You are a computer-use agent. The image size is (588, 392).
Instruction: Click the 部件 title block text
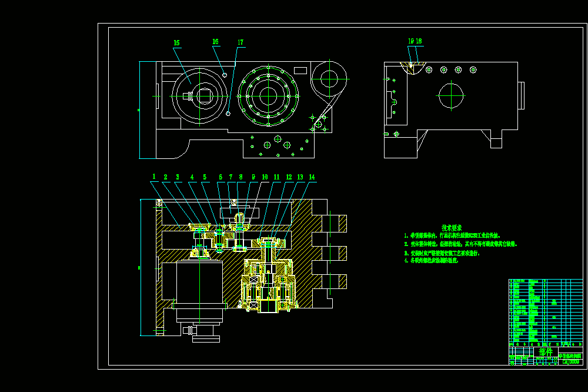(546, 352)
